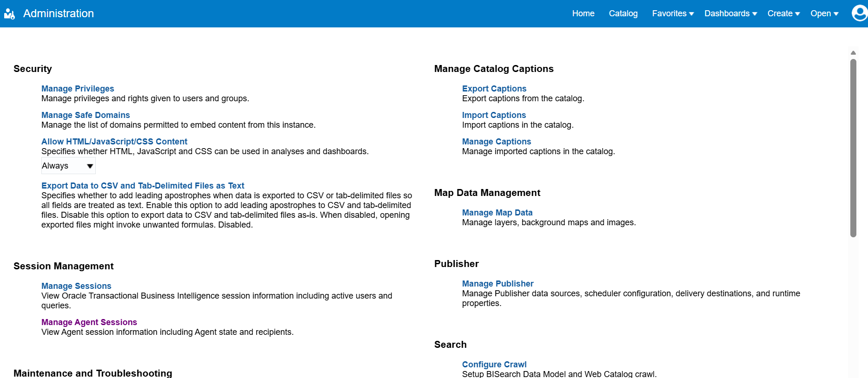Image resolution: width=868 pixels, height=378 pixels.
Task: Click the Publisher section heading
Action: [x=457, y=264]
